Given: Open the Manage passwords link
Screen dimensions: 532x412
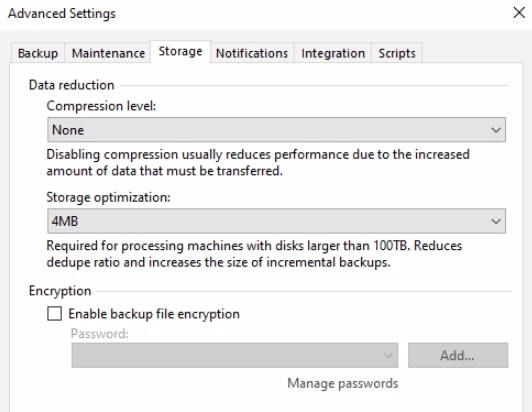Looking at the screenshot, I should click(x=343, y=383).
